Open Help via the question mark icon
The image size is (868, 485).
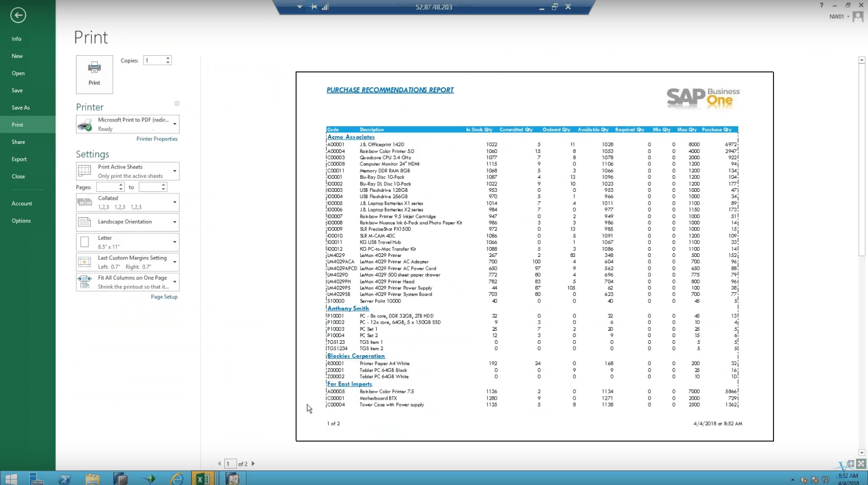822,5
